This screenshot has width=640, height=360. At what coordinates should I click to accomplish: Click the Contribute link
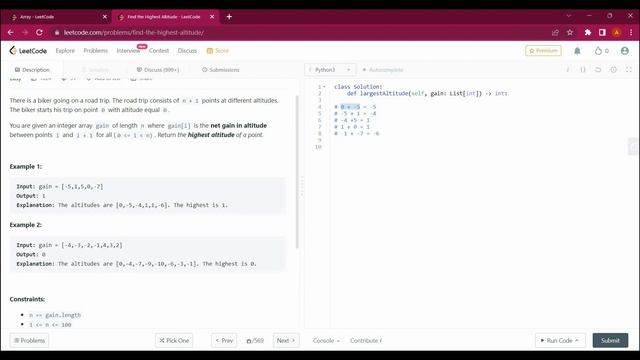point(366,340)
